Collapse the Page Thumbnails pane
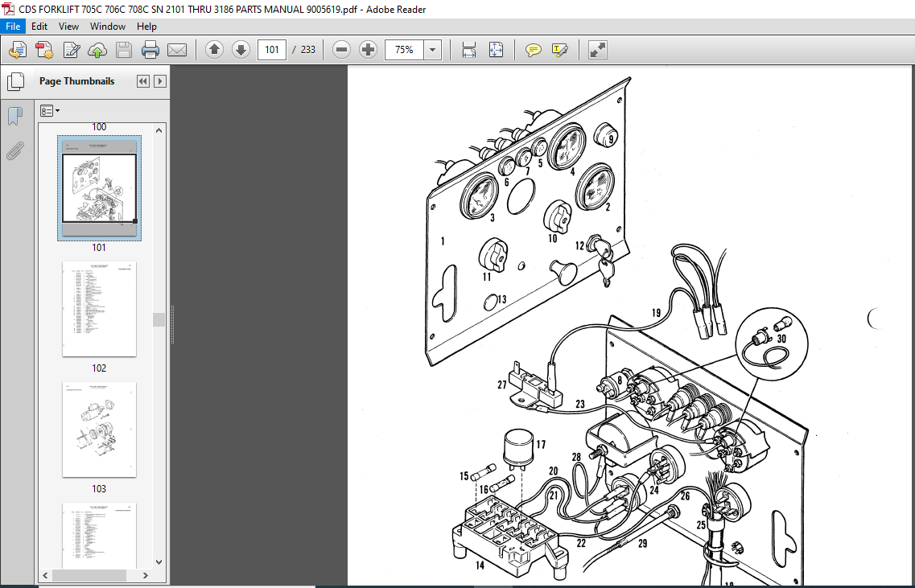Screen dimensions: 915x588 143,82
